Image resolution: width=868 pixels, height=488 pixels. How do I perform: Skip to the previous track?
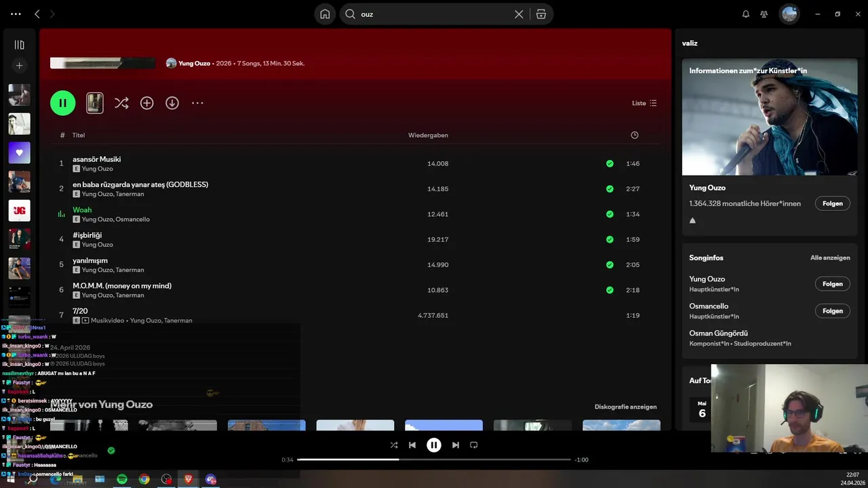pyautogui.click(x=412, y=445)
